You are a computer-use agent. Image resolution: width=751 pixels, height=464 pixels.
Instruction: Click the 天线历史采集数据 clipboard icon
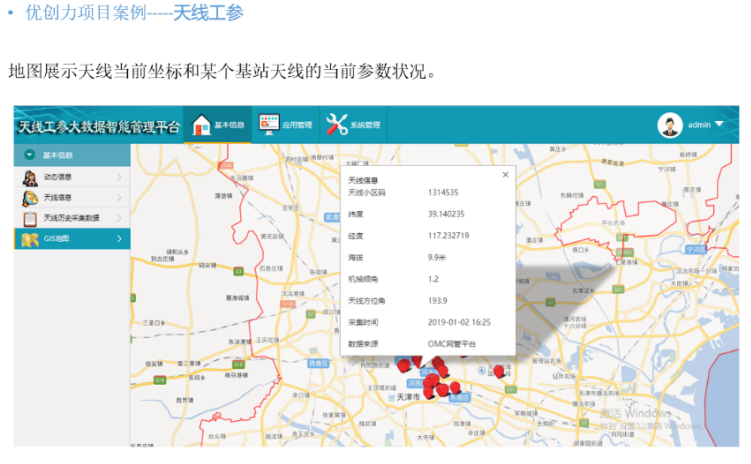pyautogui.click(x=30, y=218)
